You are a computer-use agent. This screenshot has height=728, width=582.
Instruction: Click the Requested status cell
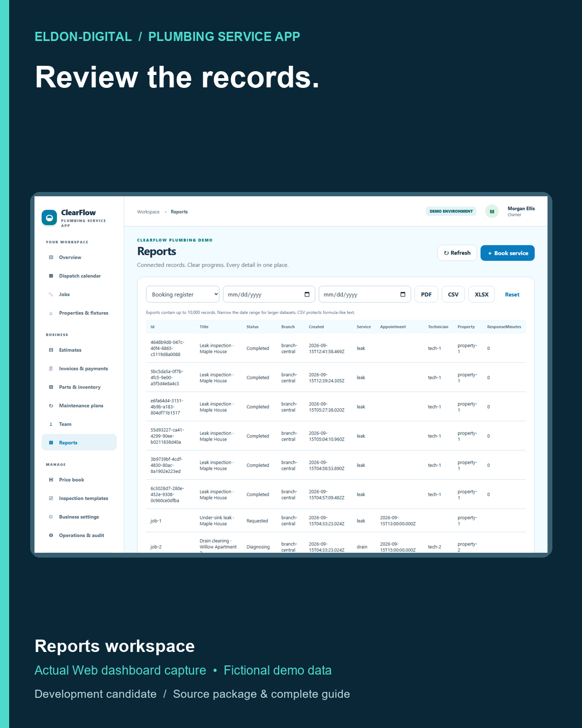(x=257, y=521)
